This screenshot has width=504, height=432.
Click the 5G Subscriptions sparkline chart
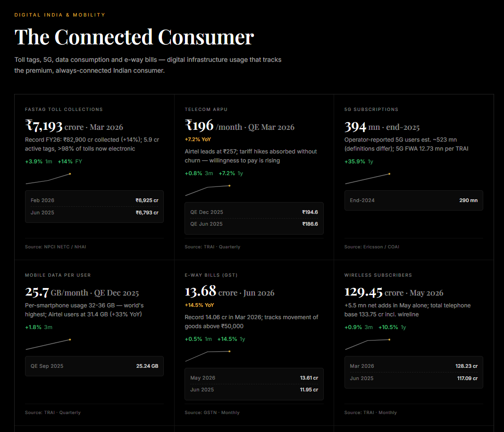pyautogui.click(x=368, y=179)
